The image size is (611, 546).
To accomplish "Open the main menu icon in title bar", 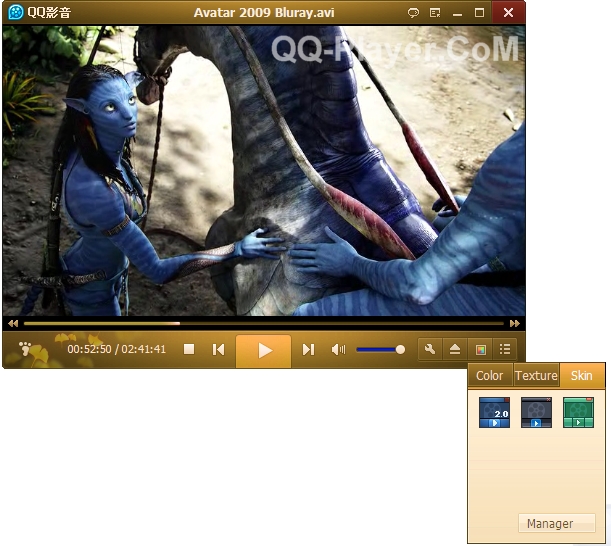I will 435,13.
